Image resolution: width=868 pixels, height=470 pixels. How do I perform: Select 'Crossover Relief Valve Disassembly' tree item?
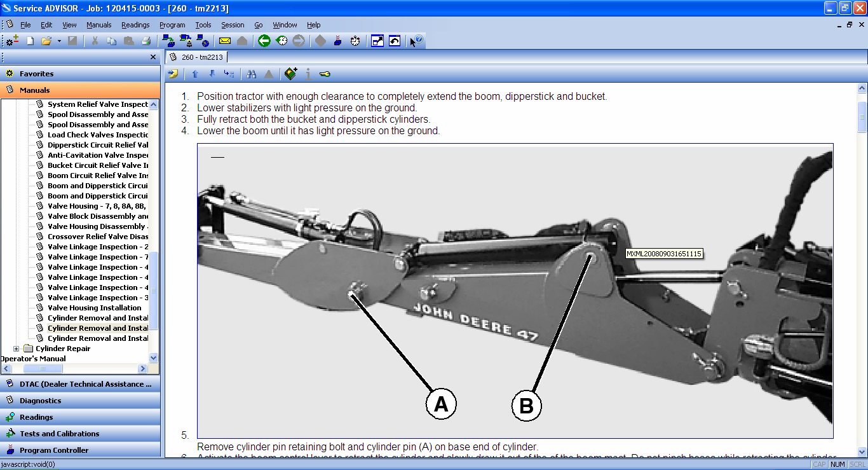tap(98, 237)
